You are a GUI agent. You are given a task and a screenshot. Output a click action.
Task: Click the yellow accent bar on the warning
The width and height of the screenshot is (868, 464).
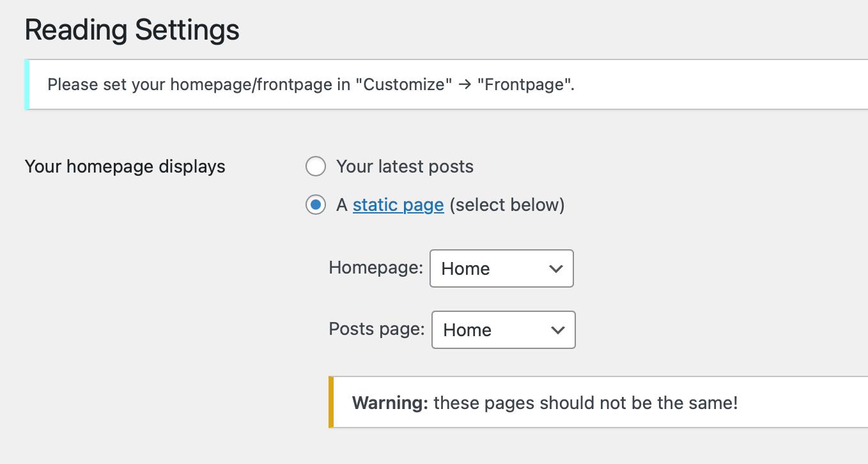[x=332, y=401]
